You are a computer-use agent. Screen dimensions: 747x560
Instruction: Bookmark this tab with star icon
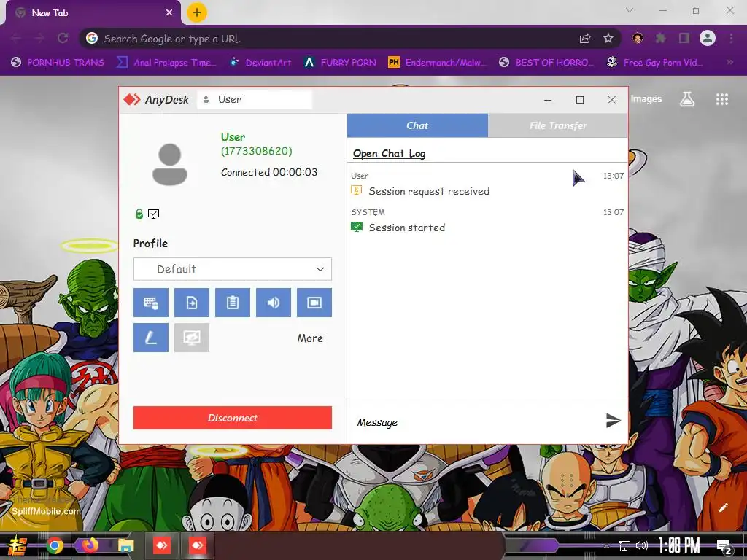[608, 38]
